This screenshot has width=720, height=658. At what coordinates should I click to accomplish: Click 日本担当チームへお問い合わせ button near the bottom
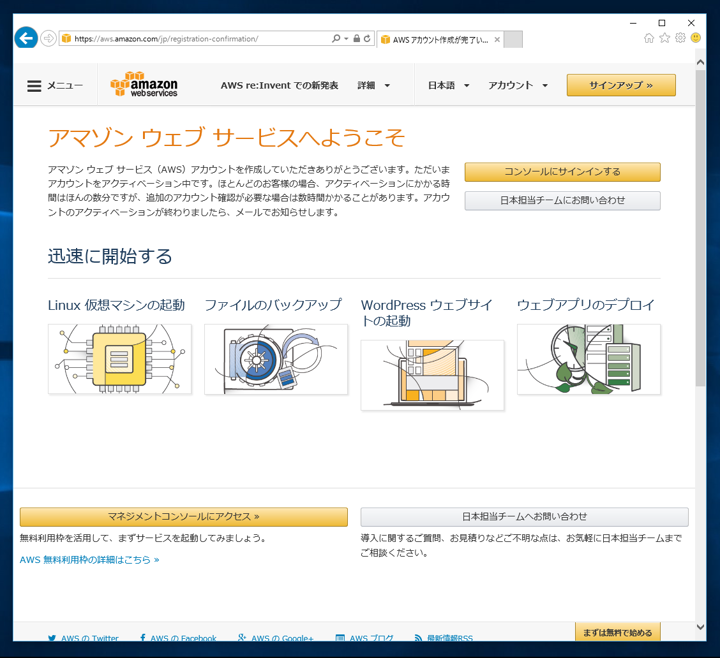click(524, 517)
